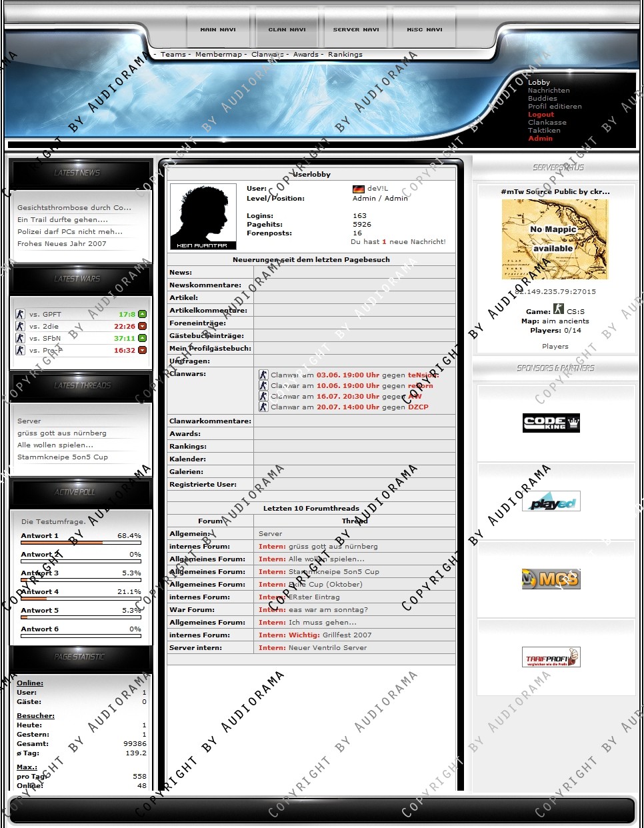The image size is (644, 828).
Task: Open War Forum thread was war am sonntag?
Action: [x=328, y=610]
